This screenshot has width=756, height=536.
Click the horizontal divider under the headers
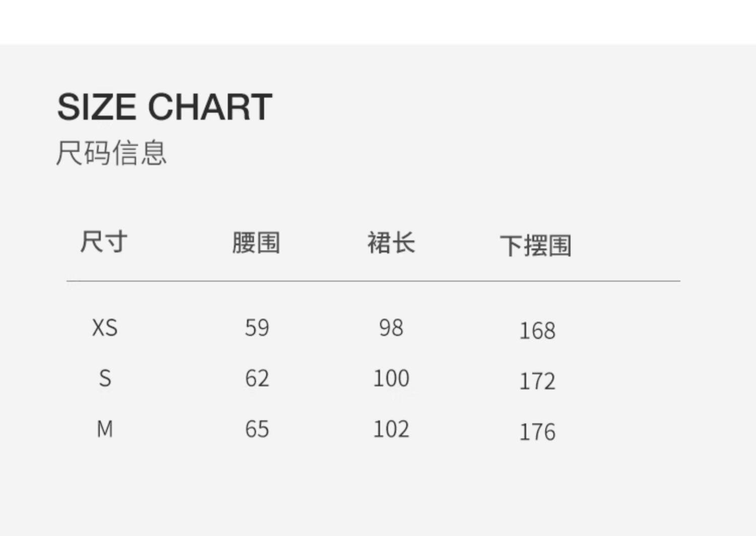tap(373, 281)
